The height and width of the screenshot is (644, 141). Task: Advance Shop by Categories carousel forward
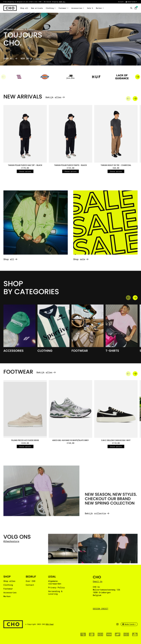pos(135,298)
